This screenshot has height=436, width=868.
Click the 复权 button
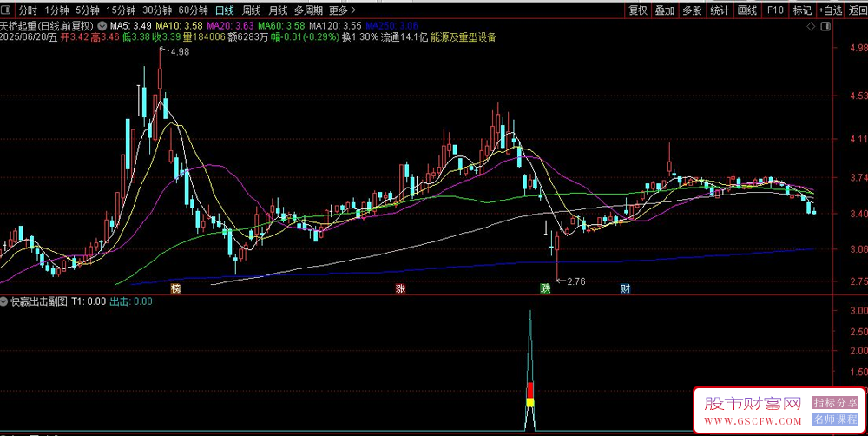coord(638,10)
